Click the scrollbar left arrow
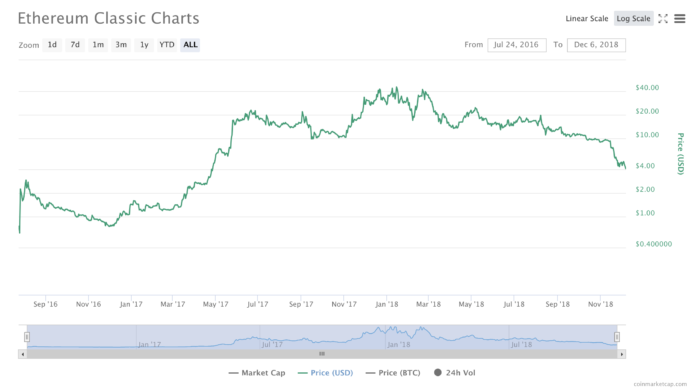 click(x=22, y=354)
